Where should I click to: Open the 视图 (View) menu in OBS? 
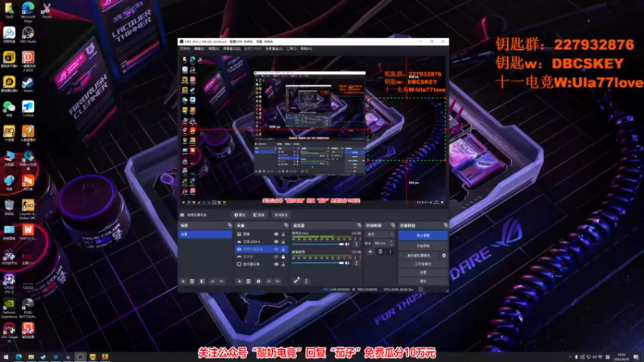tap(213, 49)
